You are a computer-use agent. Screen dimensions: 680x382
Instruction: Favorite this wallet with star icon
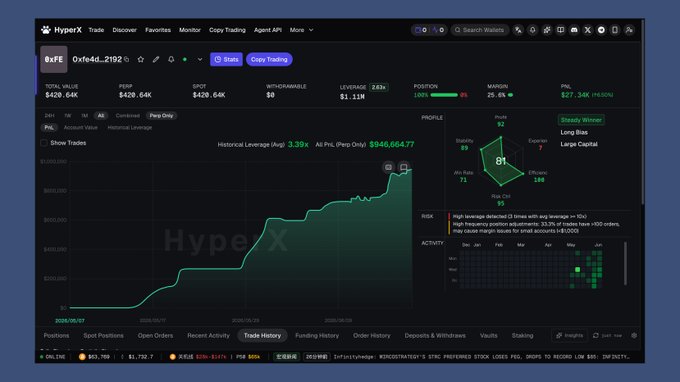[x=141, y=59]
